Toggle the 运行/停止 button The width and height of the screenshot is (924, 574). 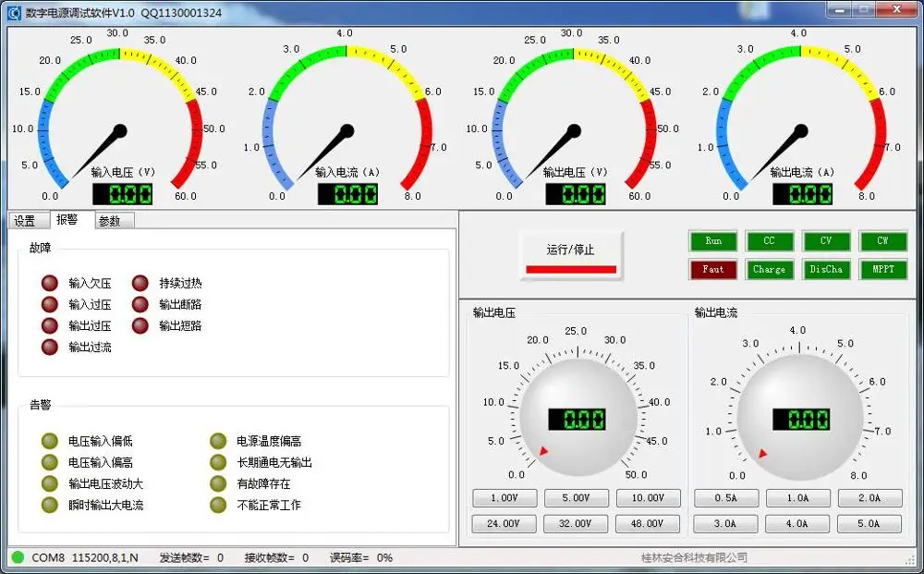[x=571, y=256]
